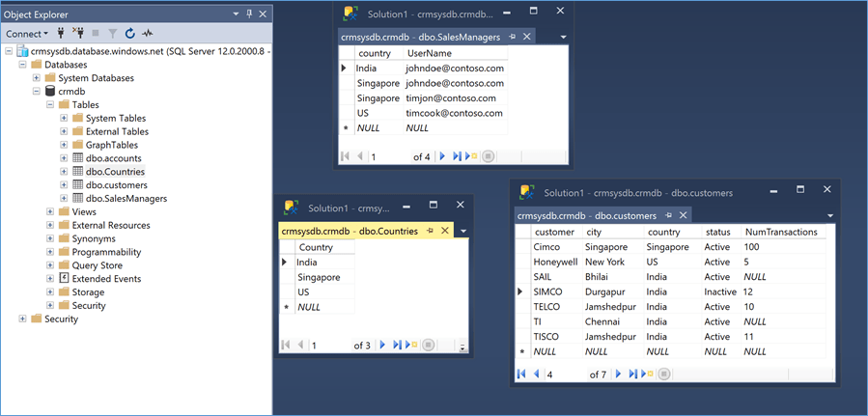Expand the Views folder node
Image resolution: width=868 pixels, height=416 pixels.
coord(50,211)
